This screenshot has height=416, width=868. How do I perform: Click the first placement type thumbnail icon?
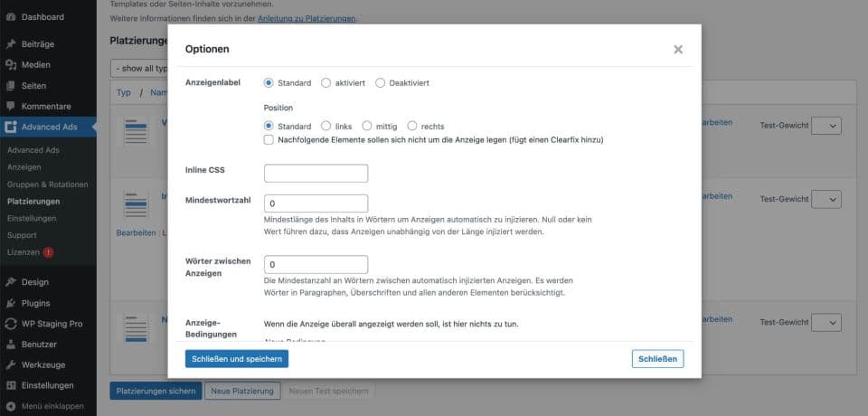pos(136,131)
